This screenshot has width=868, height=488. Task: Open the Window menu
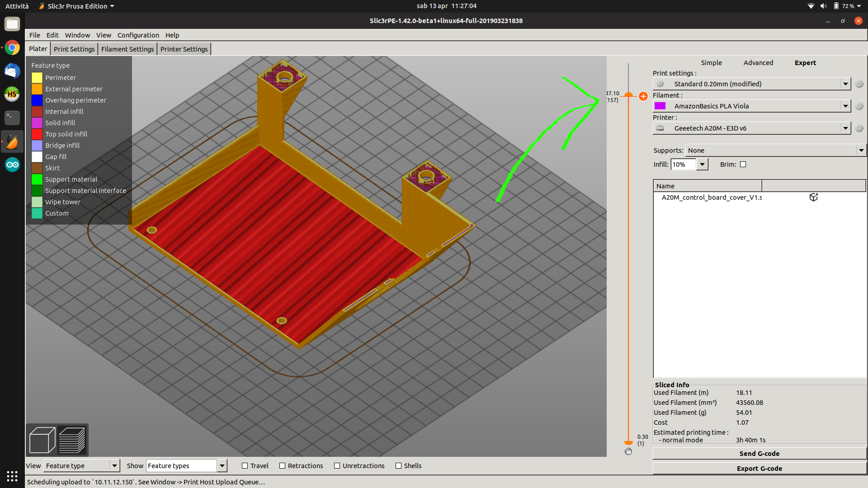tap(77, 35)
